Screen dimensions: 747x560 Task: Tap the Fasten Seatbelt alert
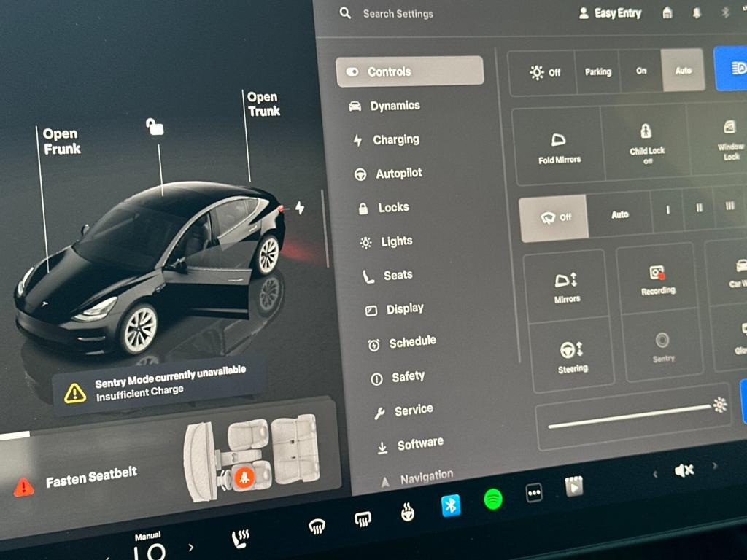click(76, 480)
